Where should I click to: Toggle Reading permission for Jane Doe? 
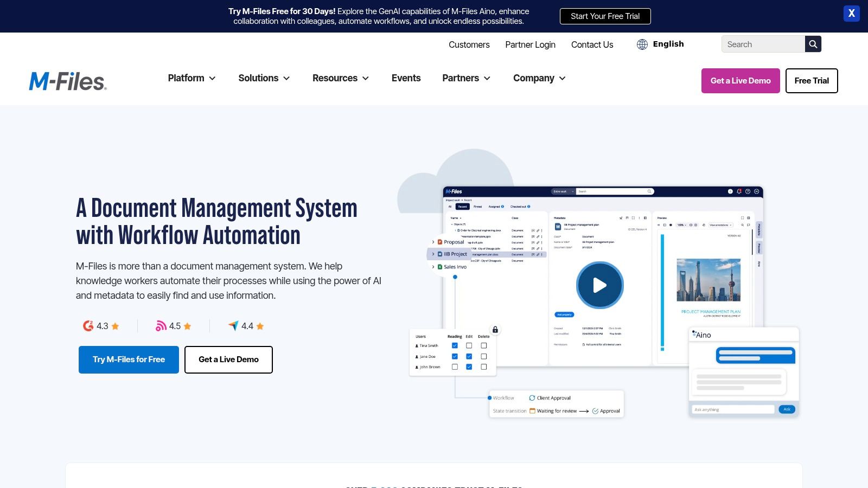tap(455, 356)
